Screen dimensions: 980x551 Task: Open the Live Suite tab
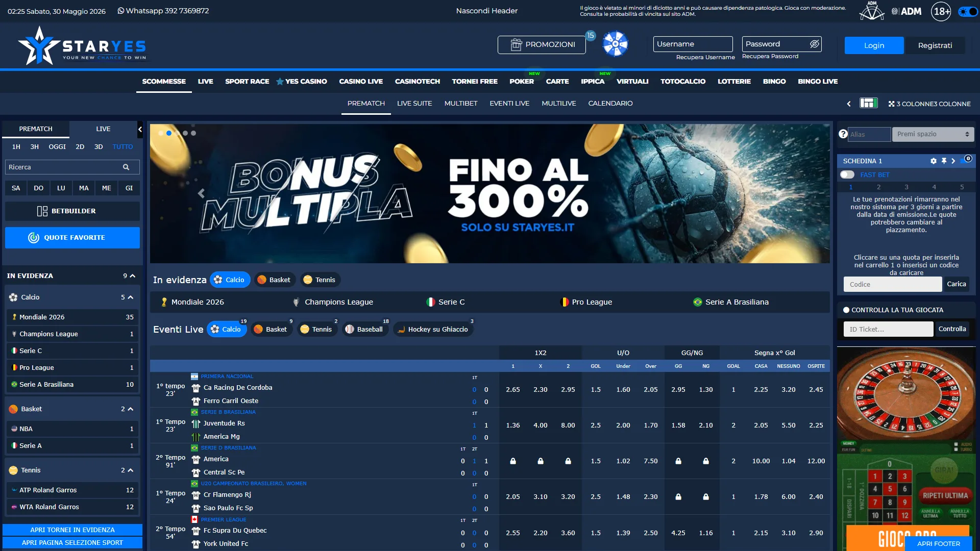[x=414, y=103]
